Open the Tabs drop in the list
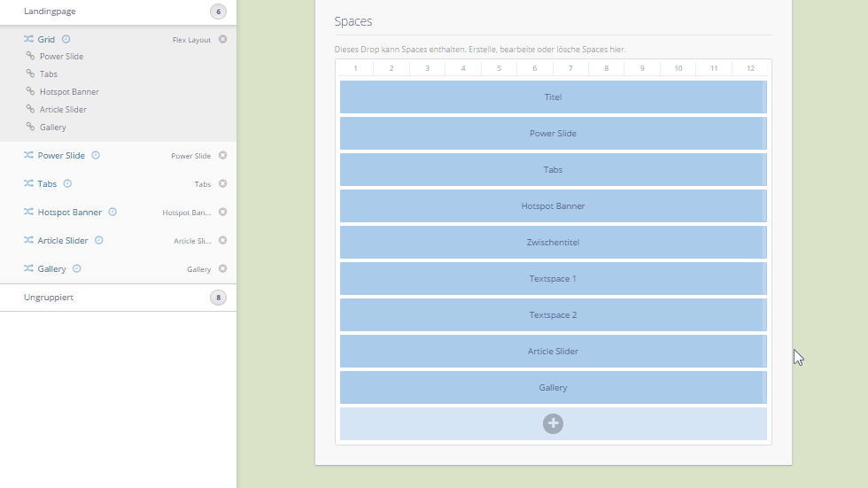Screen dimensions: 868x488 pos(47,184)
